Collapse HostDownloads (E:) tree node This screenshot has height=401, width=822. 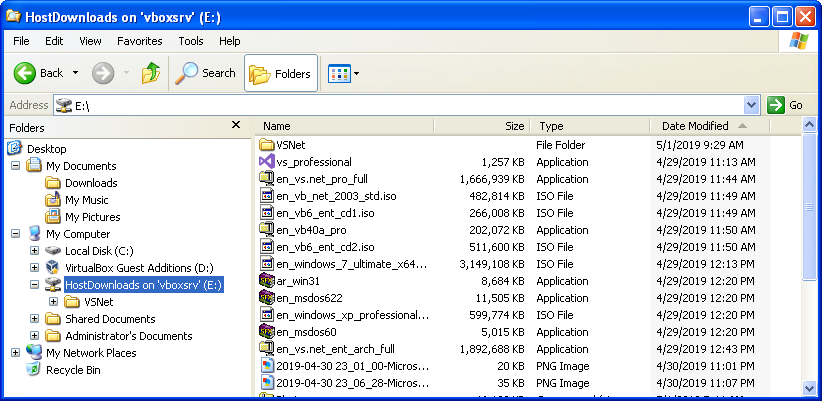[x=35, y=285]
